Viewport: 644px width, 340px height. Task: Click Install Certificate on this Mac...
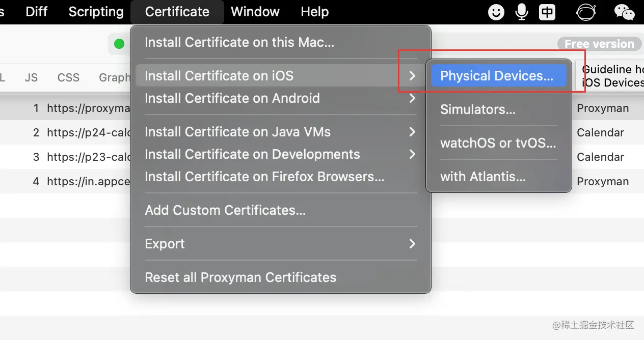point(239,42)
